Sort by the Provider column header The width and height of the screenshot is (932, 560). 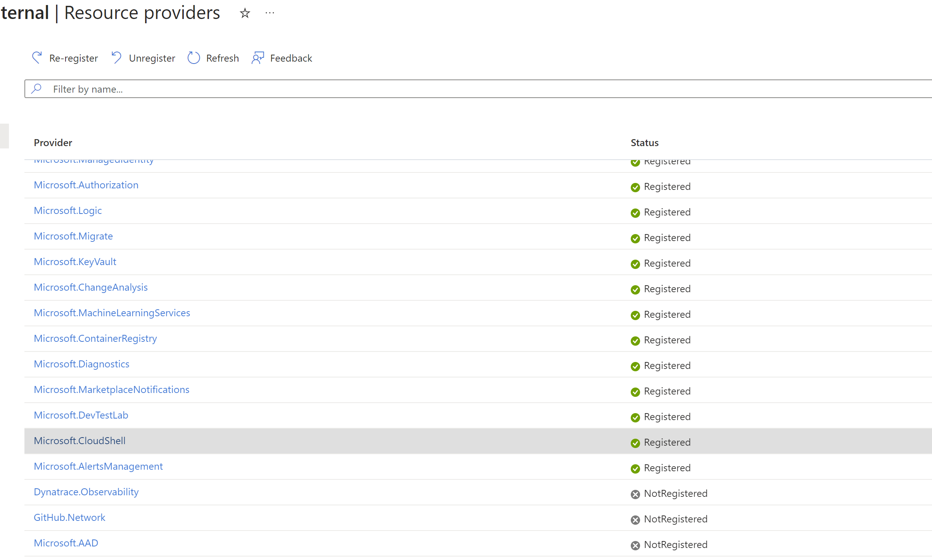coord(53,143)
